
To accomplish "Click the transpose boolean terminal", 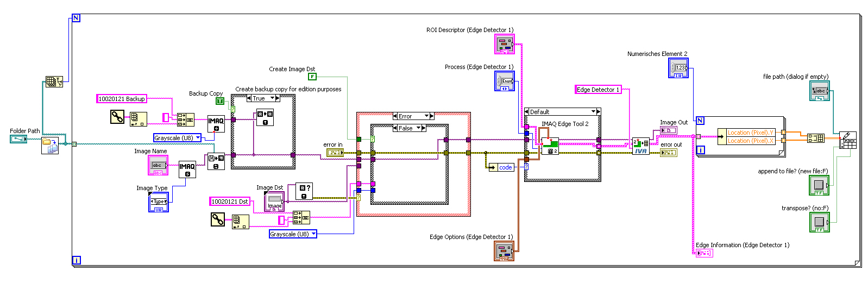I will click(x=819, y=222).
